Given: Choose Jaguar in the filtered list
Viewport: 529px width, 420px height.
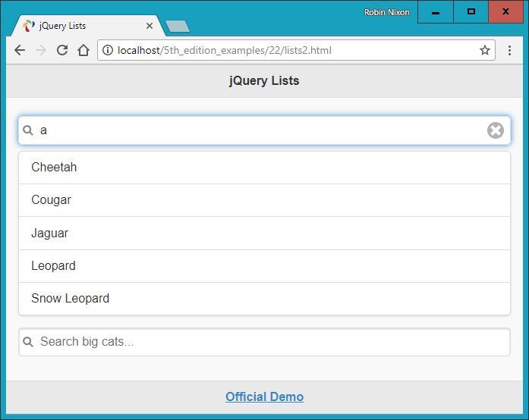Looking at the screenshot, I should (x=264, y=234).
